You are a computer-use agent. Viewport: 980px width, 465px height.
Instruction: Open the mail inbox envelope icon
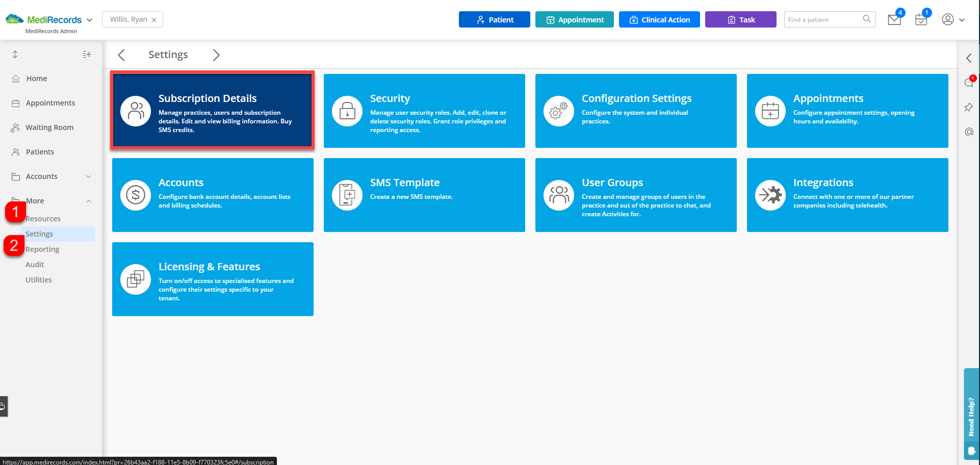click(894, 19)
